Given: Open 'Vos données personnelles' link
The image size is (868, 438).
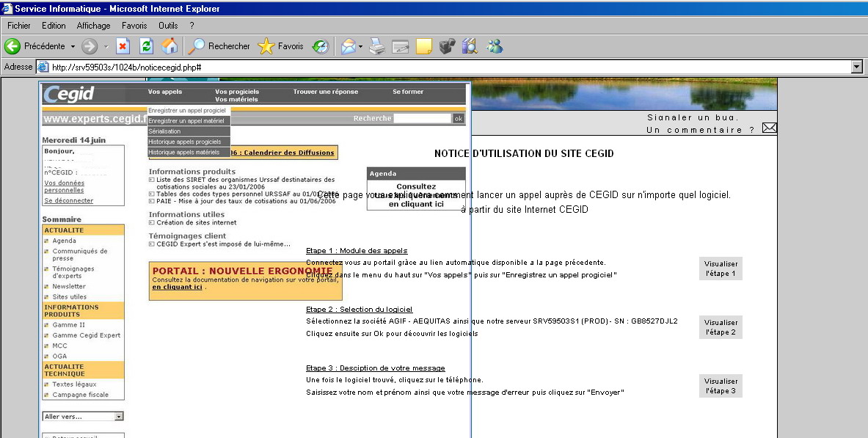Looking at the screenshot, I should click(65, 186).
